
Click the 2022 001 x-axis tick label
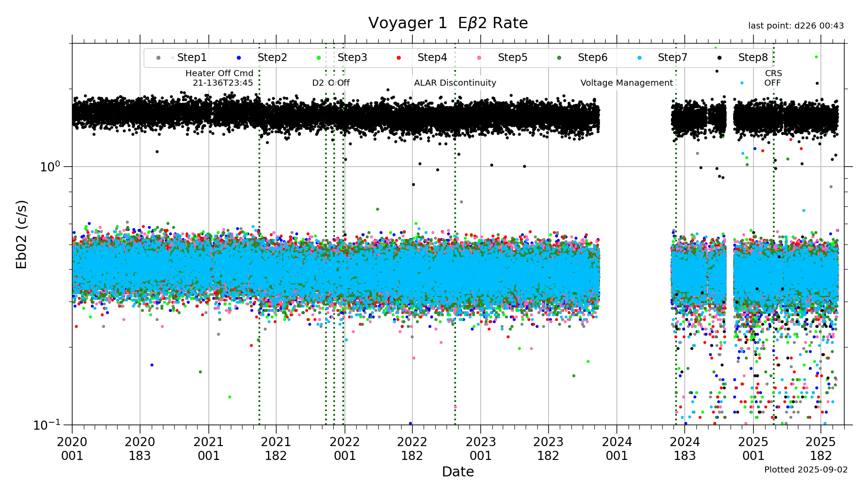(345, 449)
